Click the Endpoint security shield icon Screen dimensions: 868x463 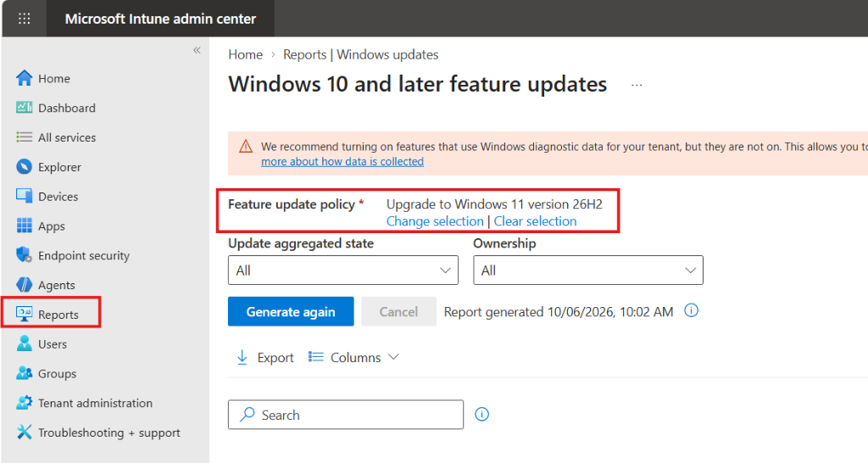pyautogui.click(x=24, y=254)
